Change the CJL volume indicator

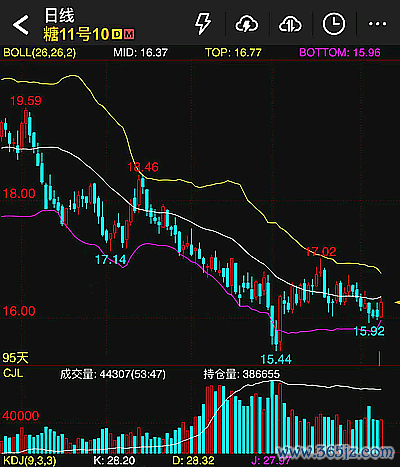[13, 373]
